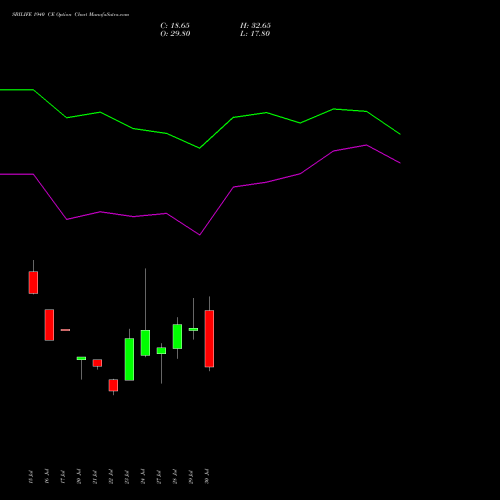Image resolution: width=500 pixels, height=500 pixels.
Task: Click the 17 Jul date label
Action: (63, 477)
